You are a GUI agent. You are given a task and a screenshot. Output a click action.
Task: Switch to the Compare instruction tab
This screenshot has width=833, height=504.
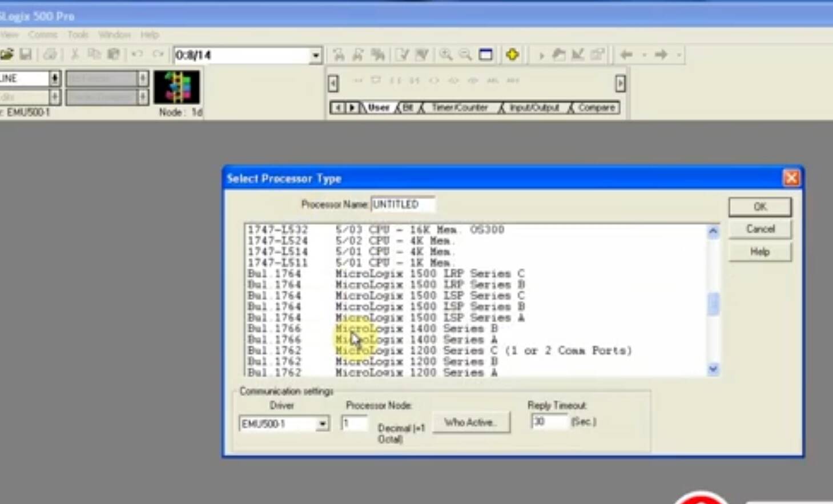coord(596,107)
